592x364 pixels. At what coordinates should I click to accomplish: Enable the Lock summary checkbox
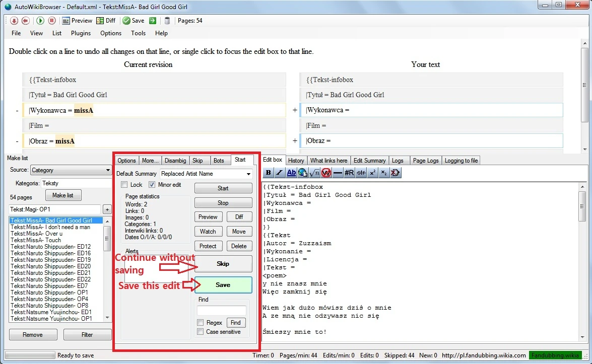point(124,185)
